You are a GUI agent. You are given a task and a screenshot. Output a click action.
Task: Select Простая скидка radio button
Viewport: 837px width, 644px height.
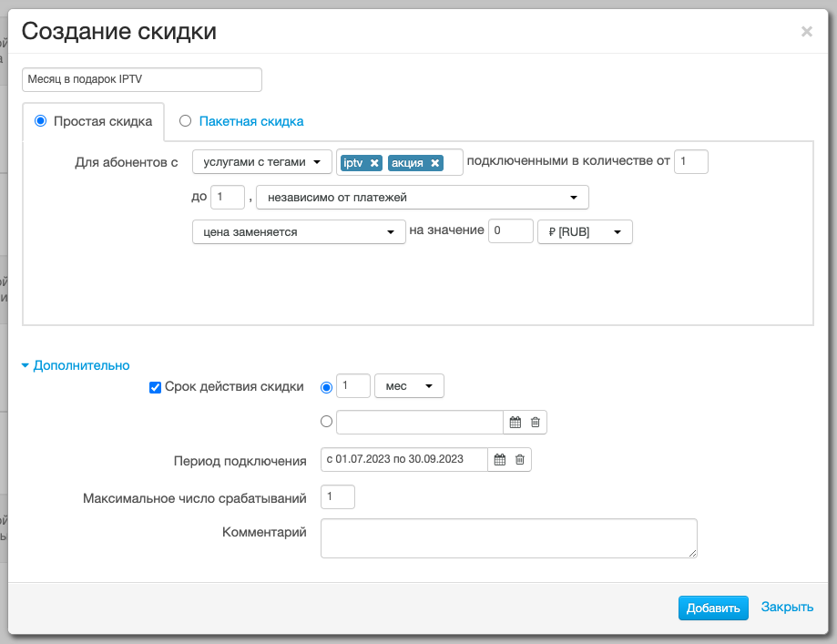pyautogui.click(x=41, y=120)
